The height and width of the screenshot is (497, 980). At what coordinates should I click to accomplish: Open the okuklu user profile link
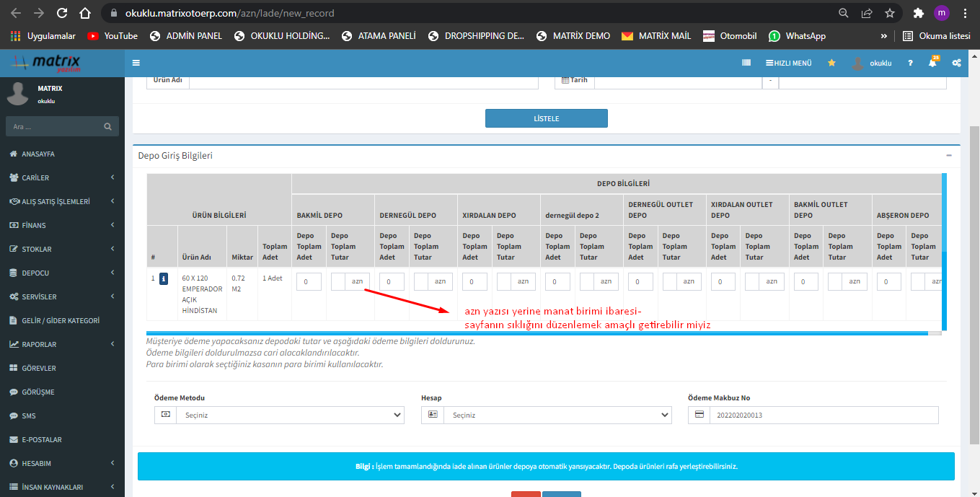[873, 63]
